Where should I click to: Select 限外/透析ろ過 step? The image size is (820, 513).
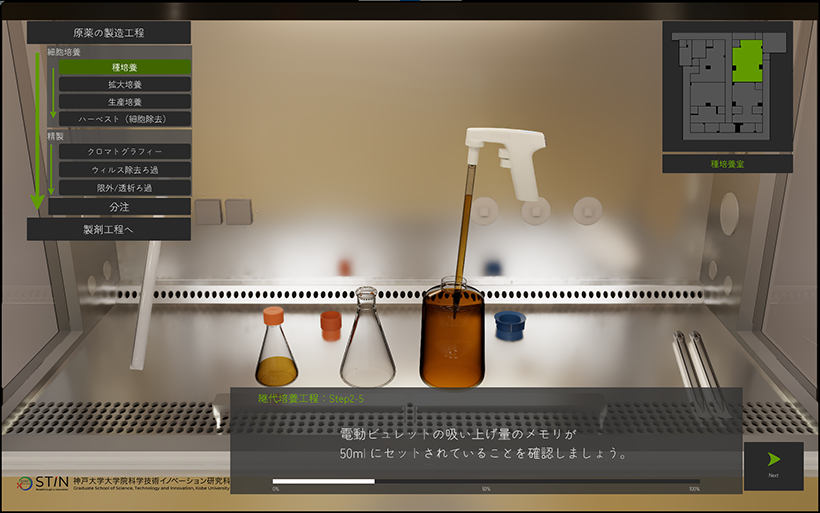(124, 187)
